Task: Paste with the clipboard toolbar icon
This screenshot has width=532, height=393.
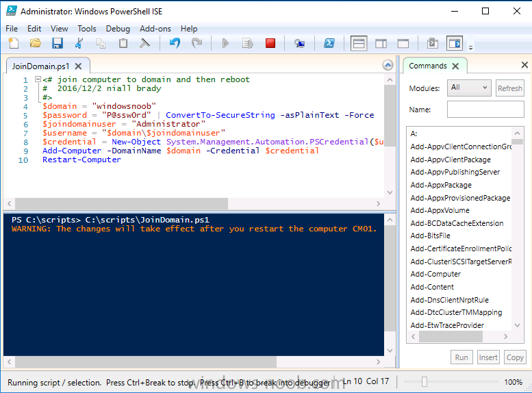Action: (123, 43)
